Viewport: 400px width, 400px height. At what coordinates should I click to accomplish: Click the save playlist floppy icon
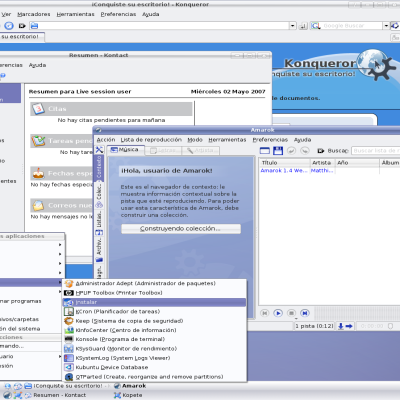coord(278,151)
